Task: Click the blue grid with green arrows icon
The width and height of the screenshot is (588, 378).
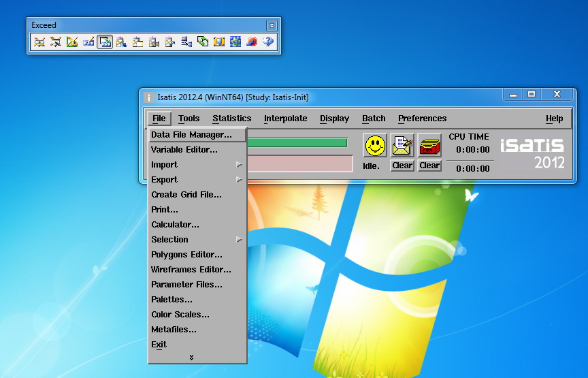Action: [235, 42]
